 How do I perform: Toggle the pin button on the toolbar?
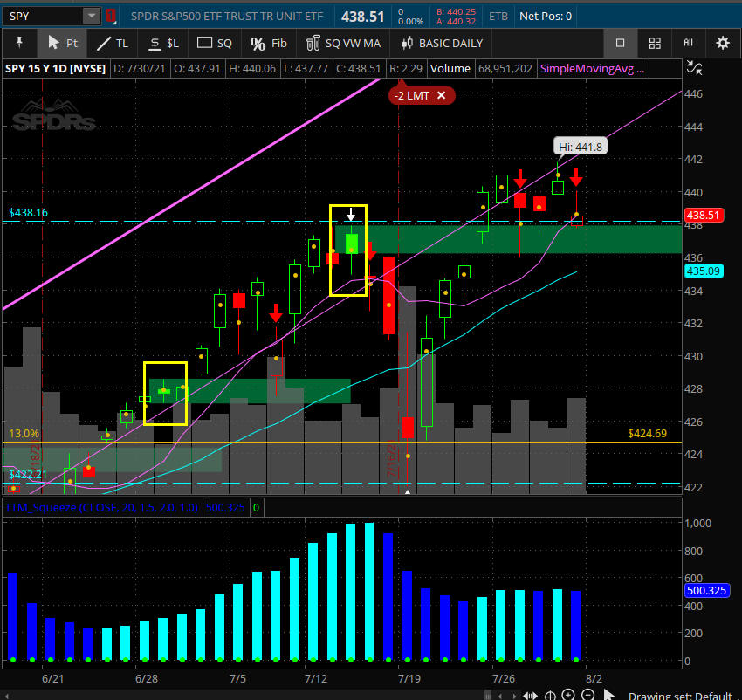(19, 43)
